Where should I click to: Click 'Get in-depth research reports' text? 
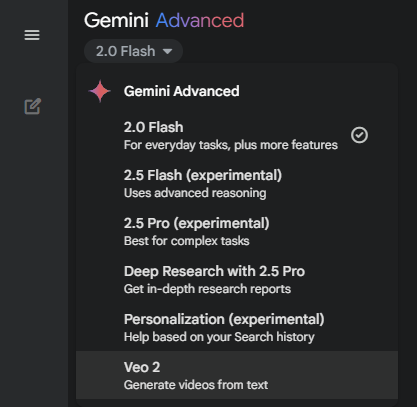[207, 289]
